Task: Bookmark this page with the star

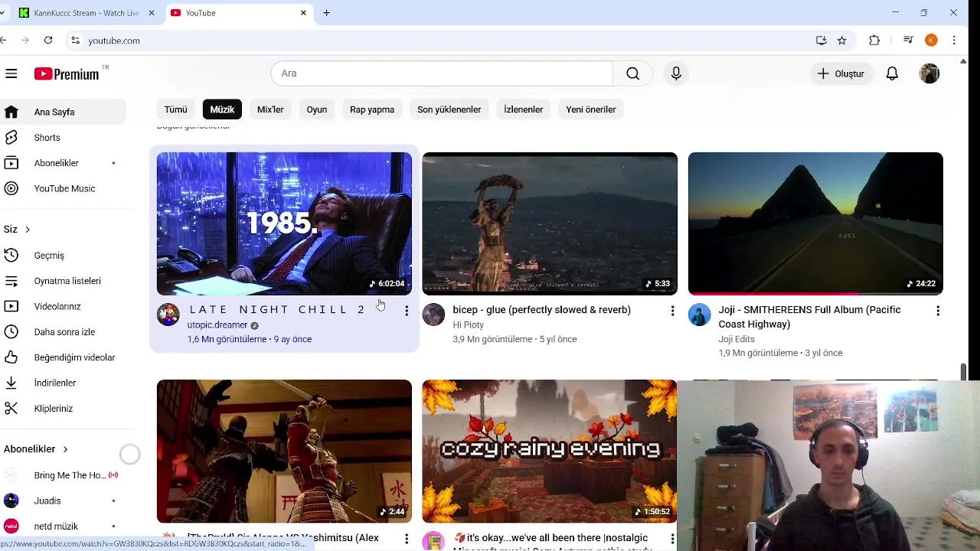Action: pyautogui.click(x=842, y=41)
